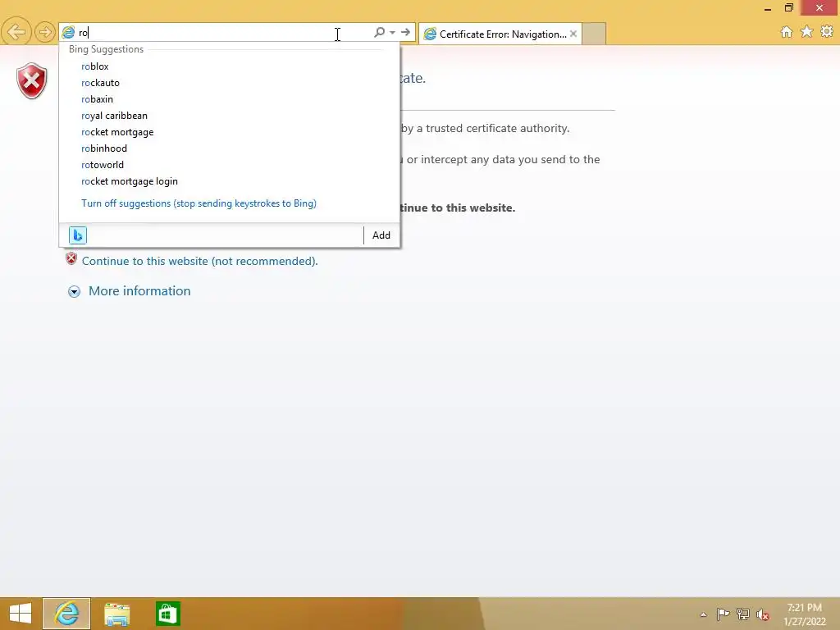Screen dimensions: 840x630
Task: Click in the address bar text field
Action: pos(214,33)
